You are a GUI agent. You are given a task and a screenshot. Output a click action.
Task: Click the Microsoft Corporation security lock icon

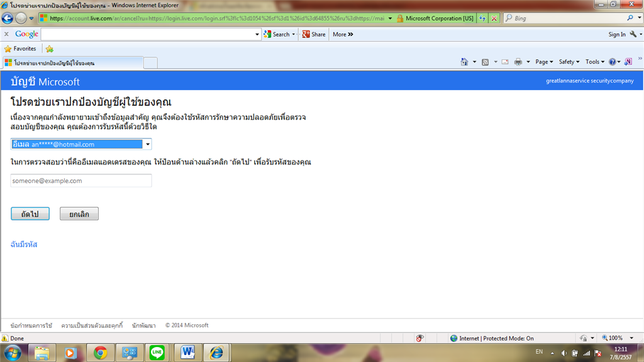(399, 18)
